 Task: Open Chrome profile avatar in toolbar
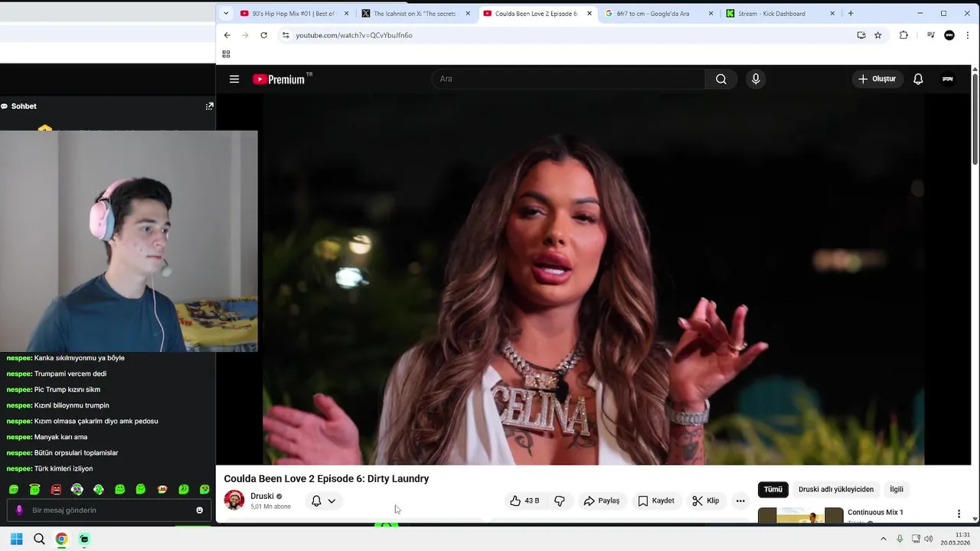pyautogui.click(x=949, y=35)
